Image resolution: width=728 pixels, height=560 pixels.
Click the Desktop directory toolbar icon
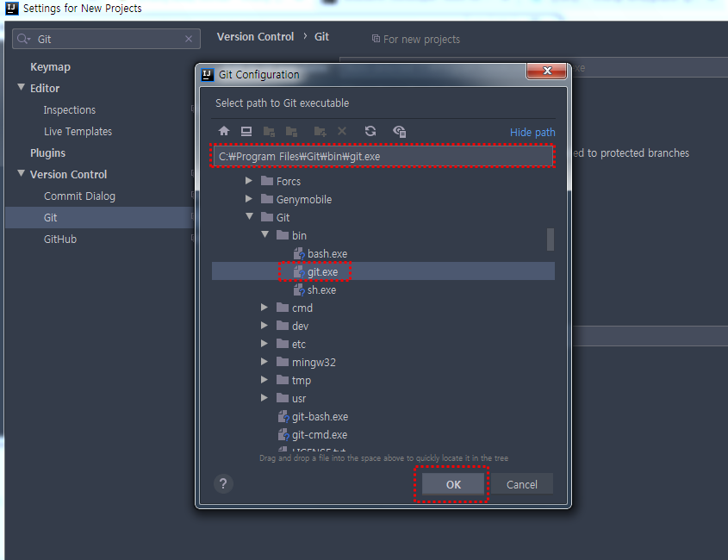coord(246,132)
